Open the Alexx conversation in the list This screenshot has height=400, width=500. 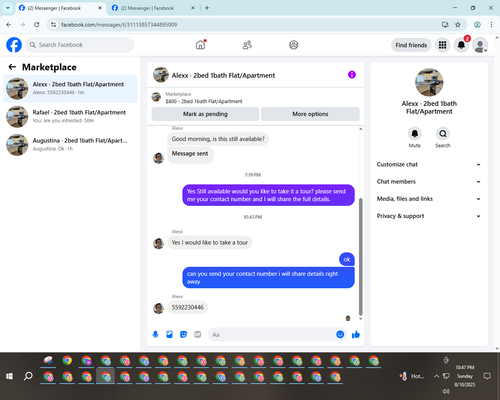coord(70,88)
